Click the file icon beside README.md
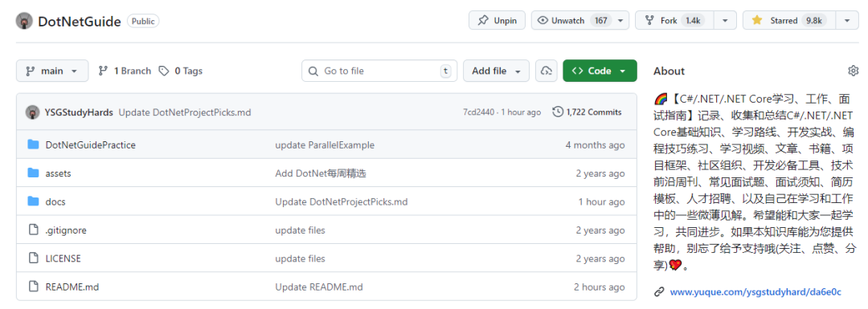868x309 pixels. [33, 287]
